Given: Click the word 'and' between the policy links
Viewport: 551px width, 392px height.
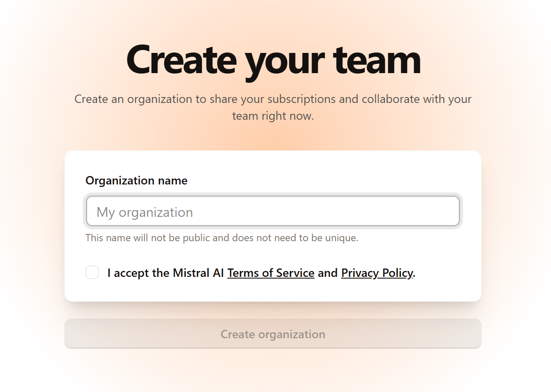Looking at the screenshot, I should (328, 273).
